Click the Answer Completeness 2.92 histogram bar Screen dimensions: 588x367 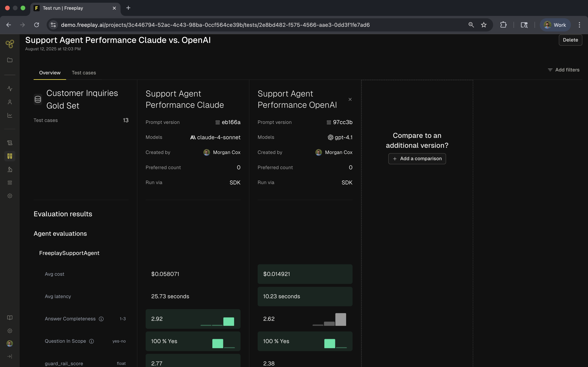[229, 321]
